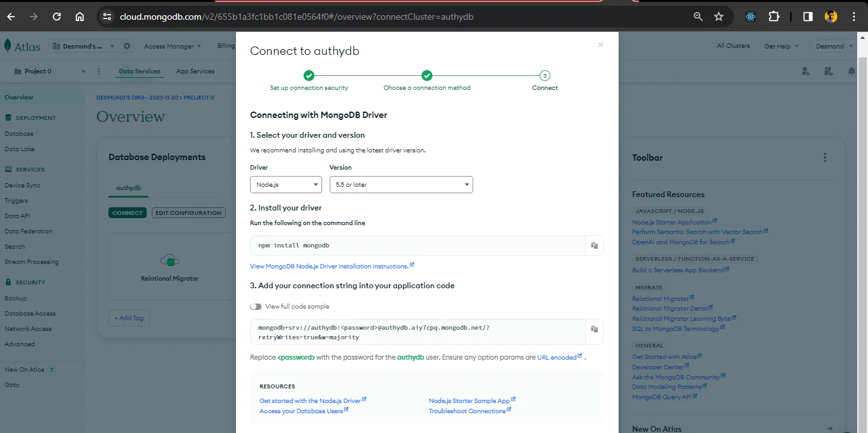This screenshot has height=433, width=868.
Task: Select the authydb deployment tab
Action: pyautogui.click(x=128, y=188)
